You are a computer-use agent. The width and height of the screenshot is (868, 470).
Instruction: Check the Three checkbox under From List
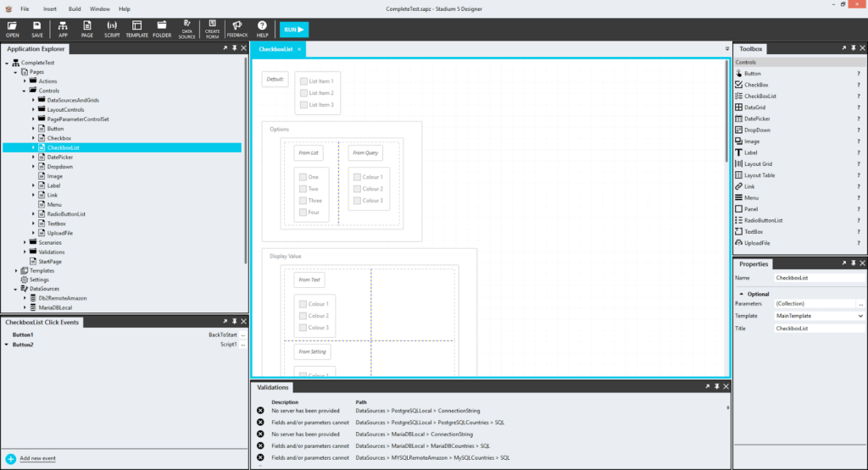(x=303, y=201)
